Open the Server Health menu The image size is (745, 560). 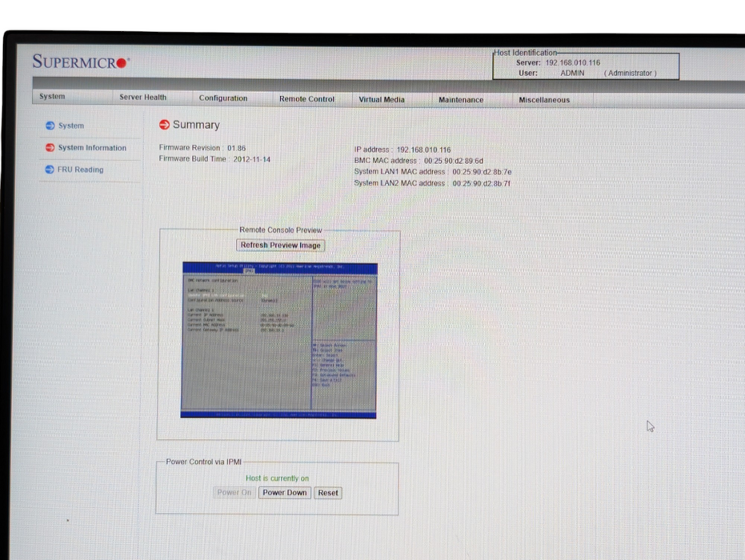click(143, 97)
